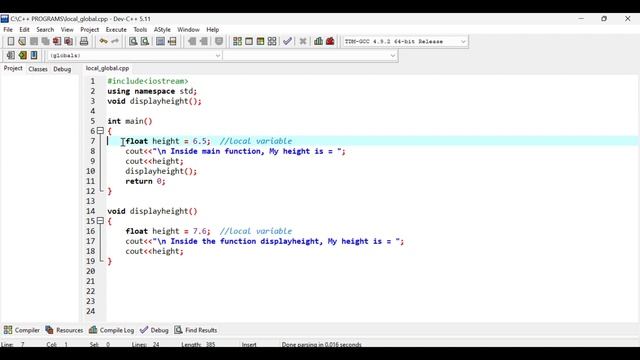Open the Compiler bottom panel tab

point(22,330)
